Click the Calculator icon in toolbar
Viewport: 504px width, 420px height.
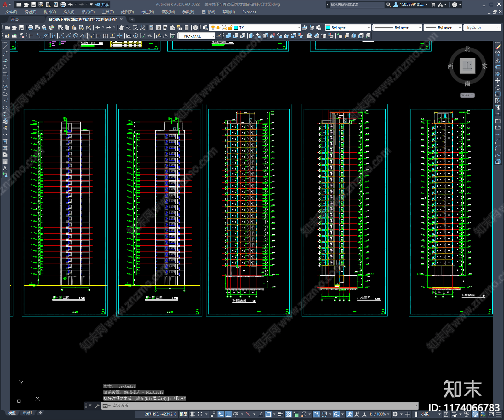(x=186, y=28)
